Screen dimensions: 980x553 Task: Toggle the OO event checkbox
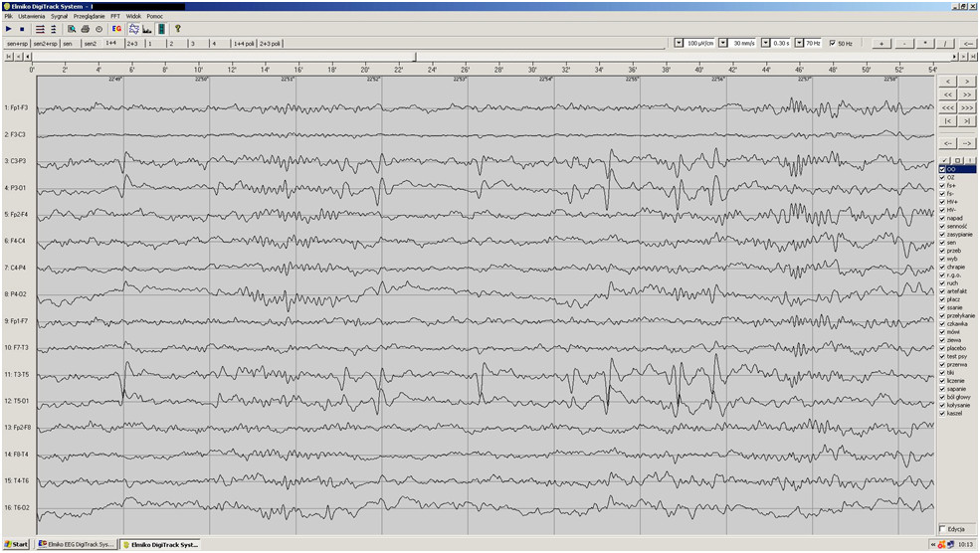tap(942, 169)
